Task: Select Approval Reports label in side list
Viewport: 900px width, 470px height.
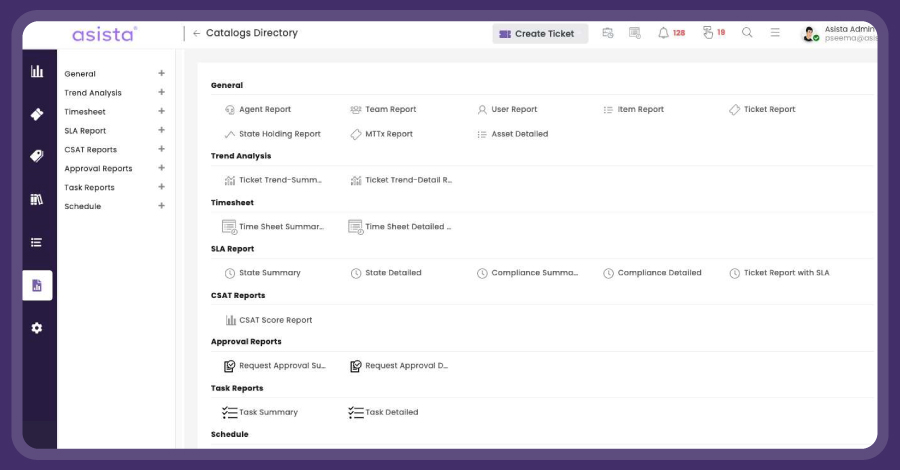Action: point(98,169)
